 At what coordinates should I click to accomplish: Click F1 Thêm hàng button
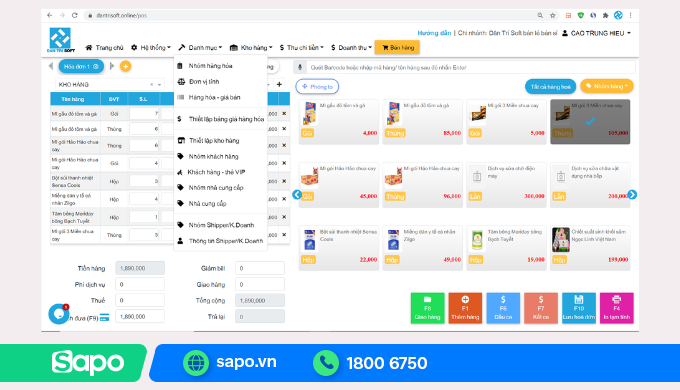tap(465, 308)
